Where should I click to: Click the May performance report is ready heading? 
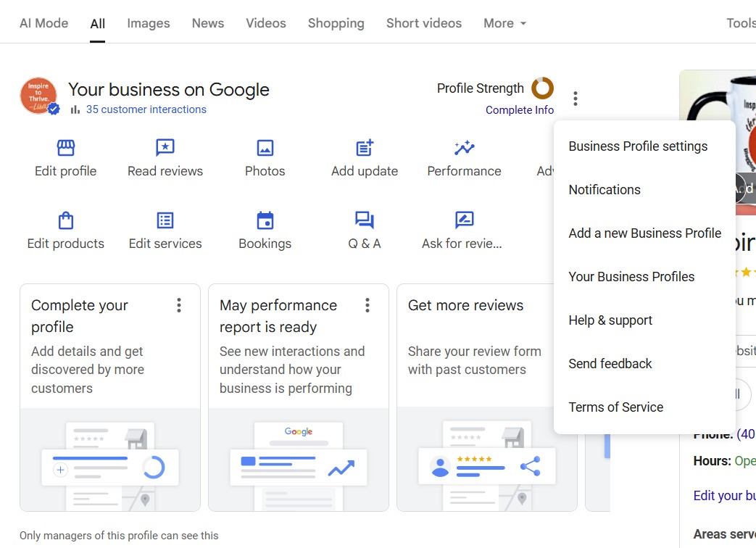pyautogui.click(x=278, y=316)
